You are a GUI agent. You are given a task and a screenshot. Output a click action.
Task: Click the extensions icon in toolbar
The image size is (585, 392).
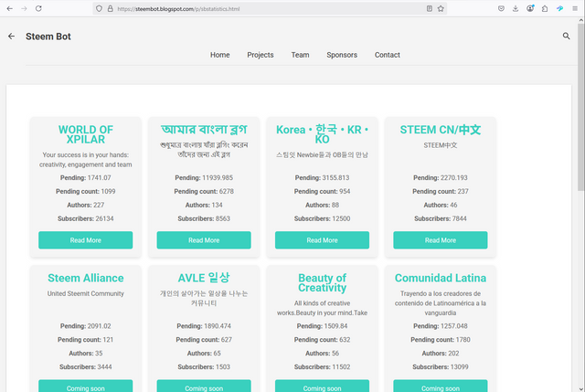(x=545, y=8)
